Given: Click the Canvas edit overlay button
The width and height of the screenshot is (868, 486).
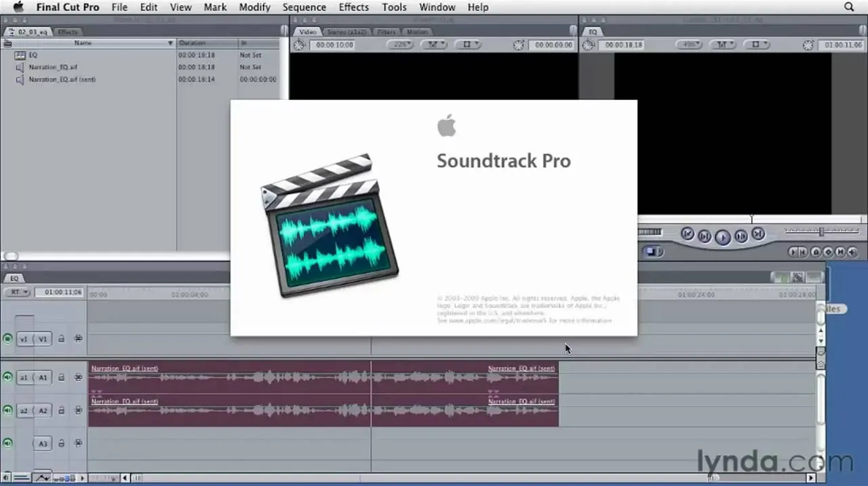Looking at the screenshot, I should pyautogui.click(x=652, y=252).
